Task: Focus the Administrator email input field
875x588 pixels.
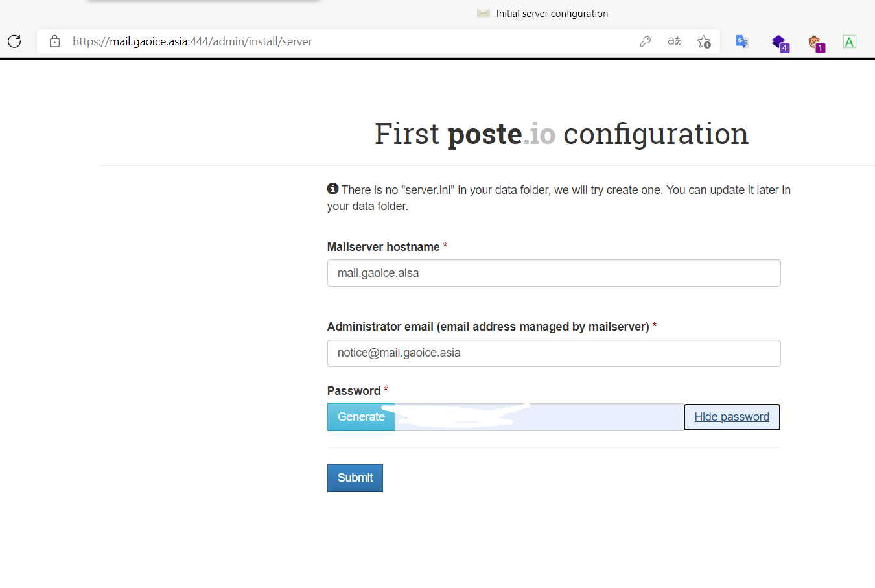Action: [554, 353]
